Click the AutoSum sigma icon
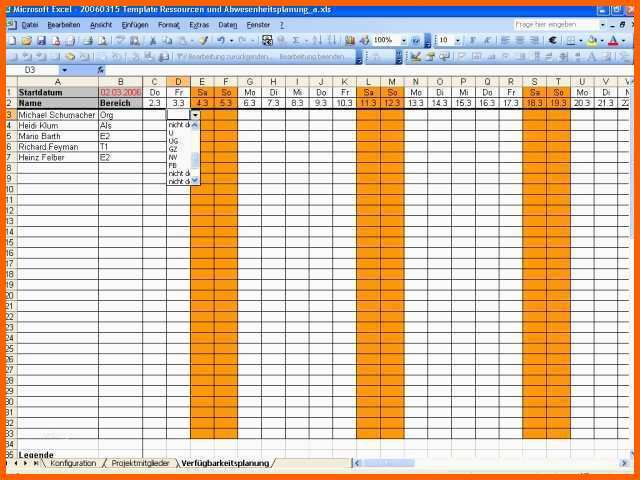Screen dimensions: 640x480 coord(296,40)
